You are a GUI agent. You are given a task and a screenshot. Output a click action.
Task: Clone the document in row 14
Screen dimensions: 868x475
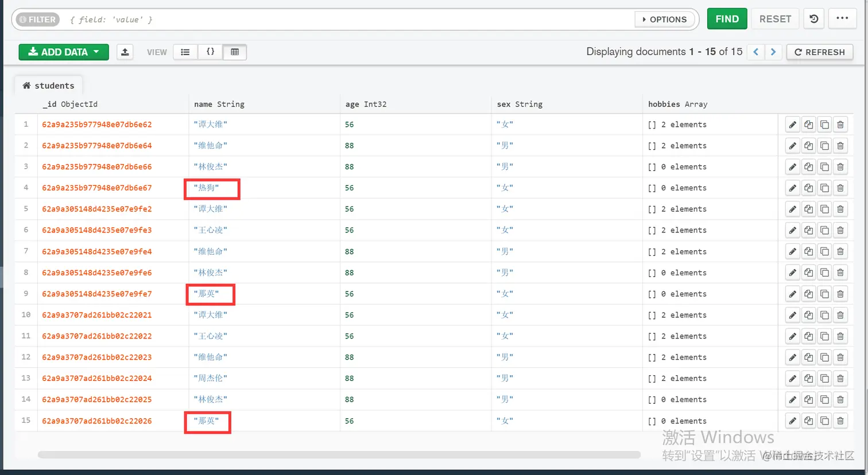824,400
